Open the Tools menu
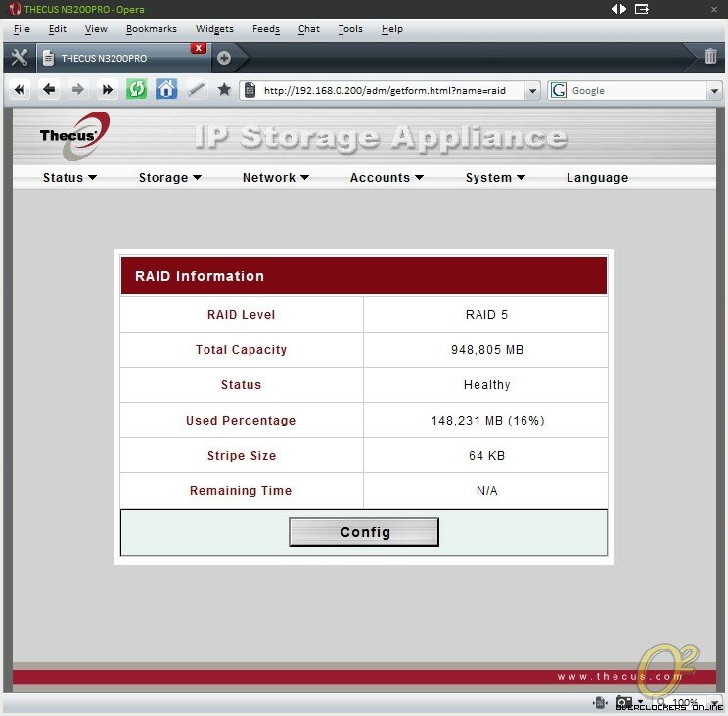Screen dimensions: 728x716 (x=350, y=29)
